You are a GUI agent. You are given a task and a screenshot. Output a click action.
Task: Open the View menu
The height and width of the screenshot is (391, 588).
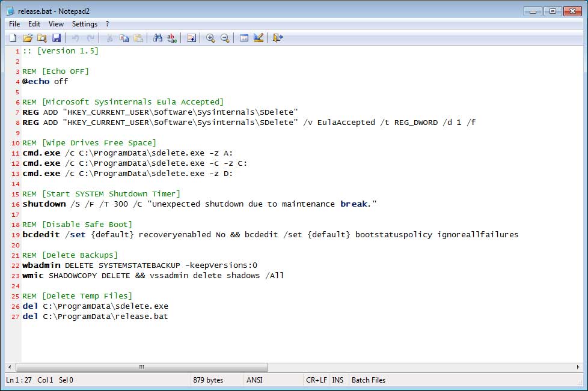pyautogui.click(x=56, y=24)
